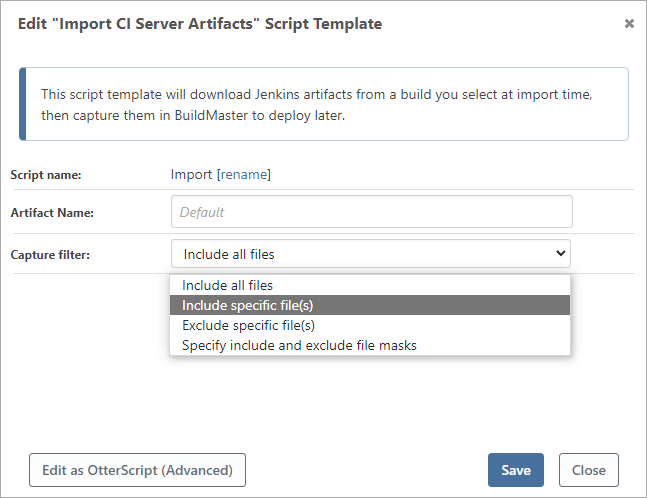This screenshot has height=498, width=647.
Task: Choose "Include all files" from the list
Action: point(227,285)
